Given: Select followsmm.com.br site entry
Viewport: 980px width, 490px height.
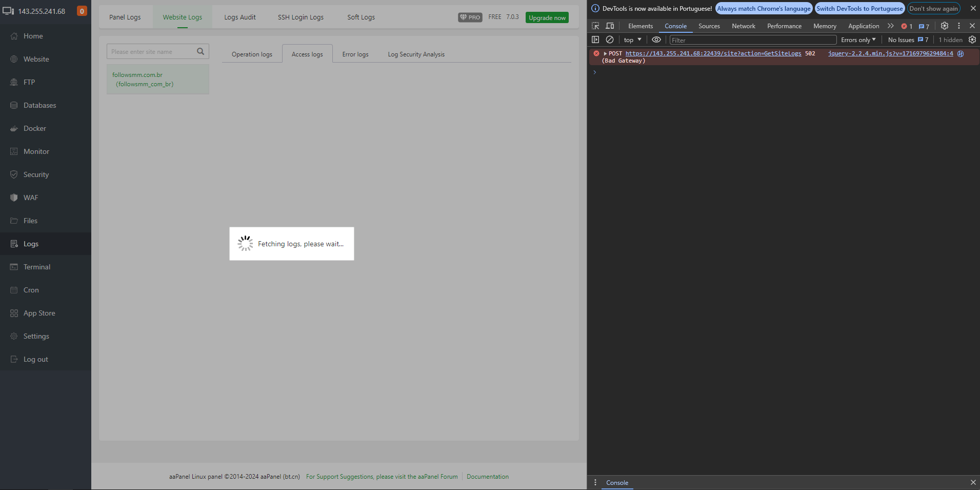Looking at the screenshot, I should tap(158, 79).
